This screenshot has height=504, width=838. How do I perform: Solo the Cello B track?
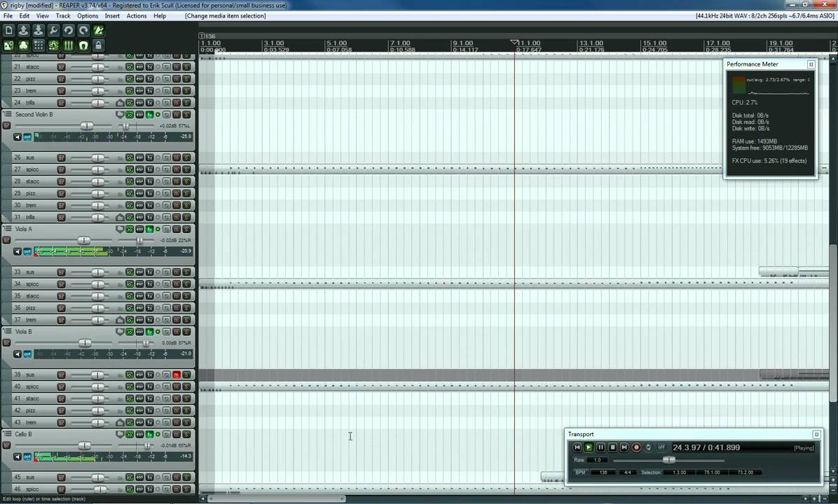[x=186, y=435]
